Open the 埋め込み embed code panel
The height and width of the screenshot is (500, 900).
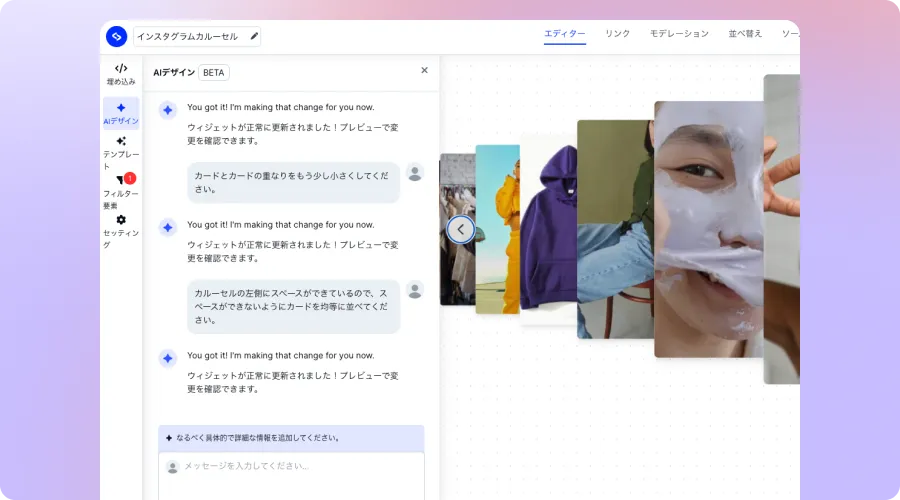[x=121, y=74]
